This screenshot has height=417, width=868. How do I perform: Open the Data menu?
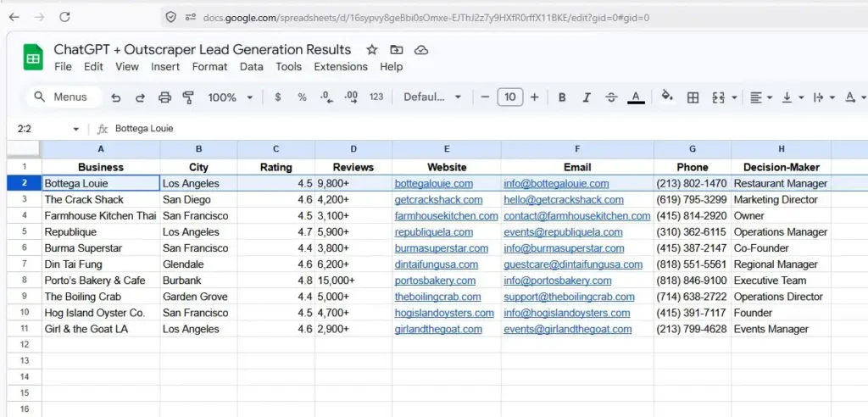(x=251, y=67)
